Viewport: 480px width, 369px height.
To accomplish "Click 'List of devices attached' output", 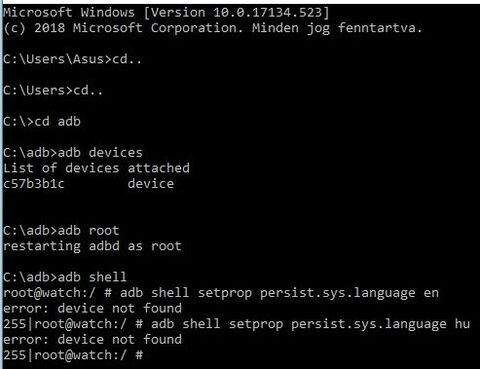I will (96, 168).
